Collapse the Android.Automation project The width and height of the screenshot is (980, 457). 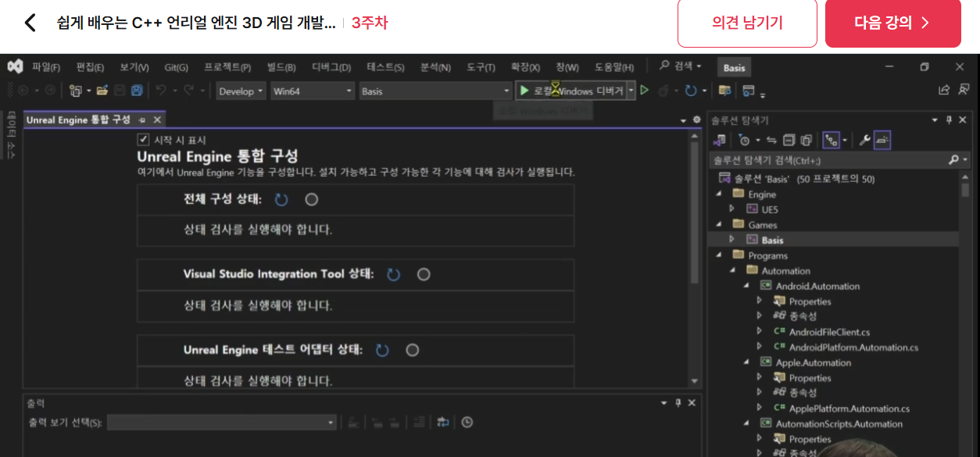pyautogui.click(x=746, y=286)
